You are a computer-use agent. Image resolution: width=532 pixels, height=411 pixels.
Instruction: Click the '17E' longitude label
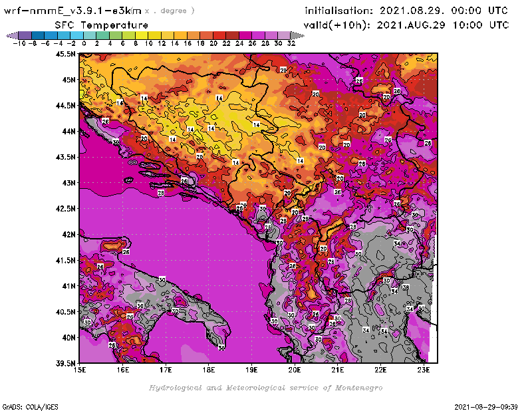pos(166,370)
